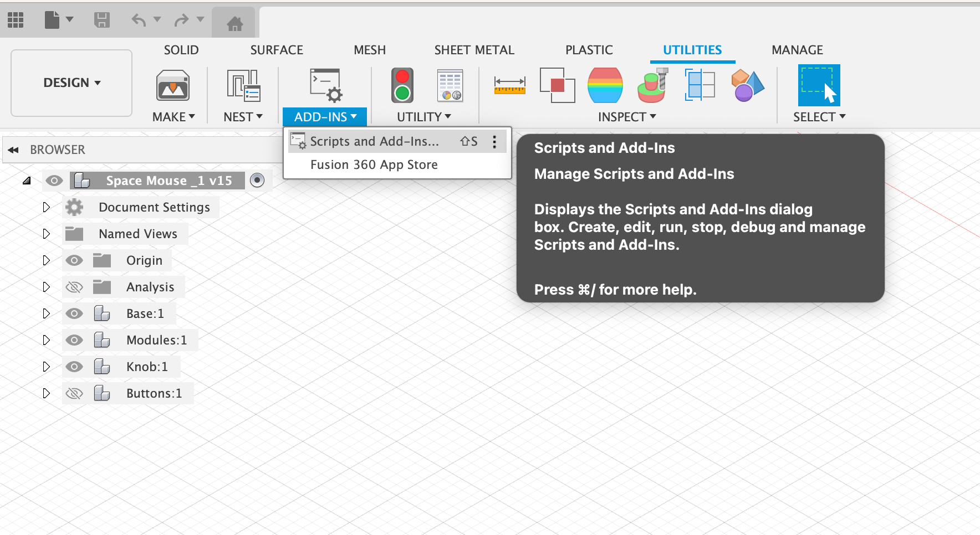Expand the Origin node
980x535 pixels.
coord(47,260)
